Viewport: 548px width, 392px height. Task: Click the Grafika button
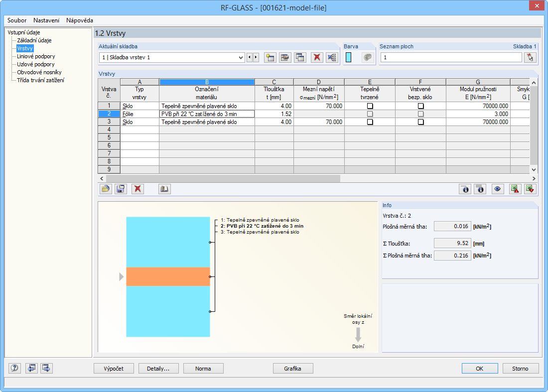click(x=293, y=368)
